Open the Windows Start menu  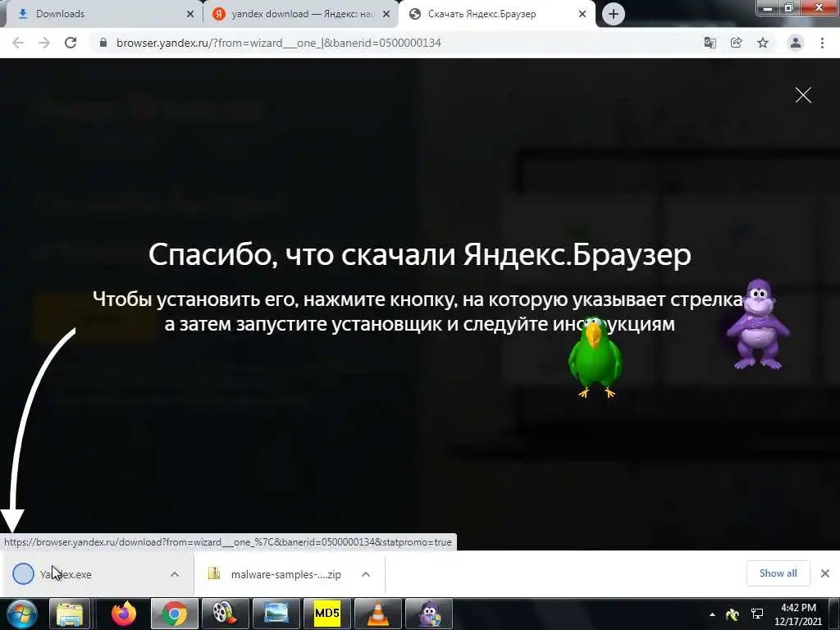click(x=21, y=614)
